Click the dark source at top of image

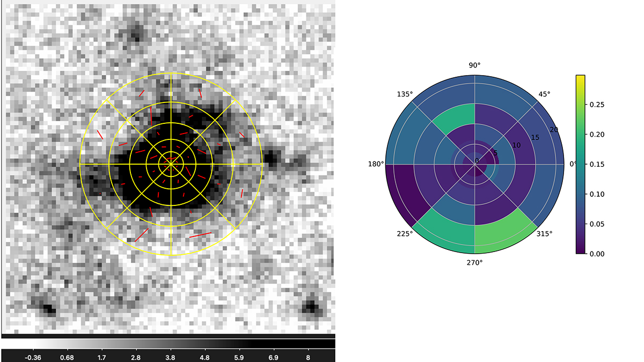point(135,36)
